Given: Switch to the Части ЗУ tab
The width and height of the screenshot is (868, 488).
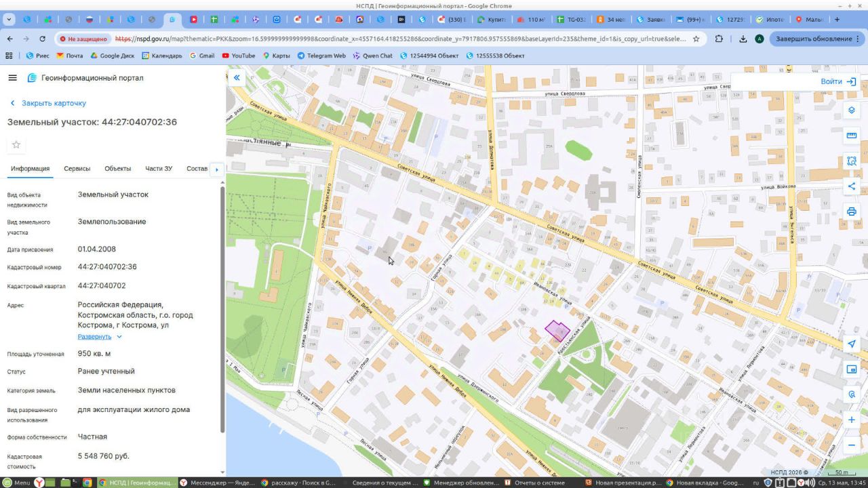Looking at the screenshot, I should click(159, 169).
